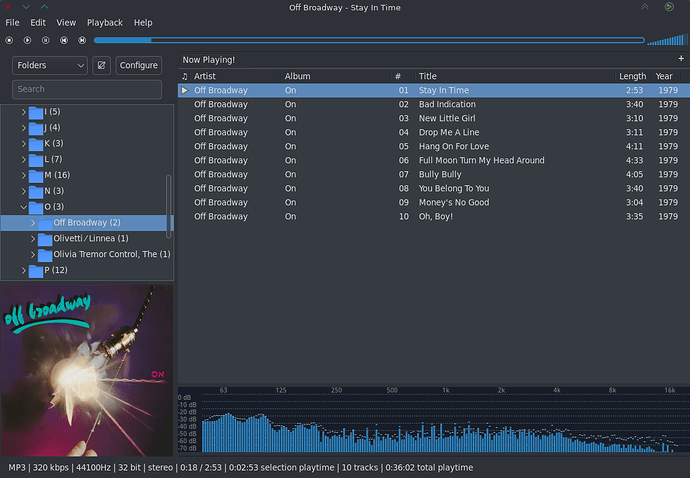Open the Playback menu
Viewport: 690px width, 478px height.
(104, 22)
